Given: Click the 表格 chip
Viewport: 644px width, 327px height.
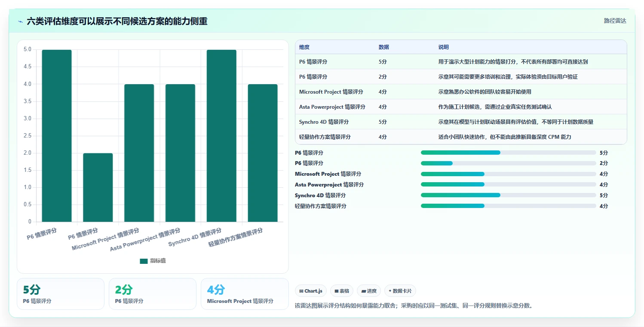Looking at the screenshot, I should tap(342, 291).
